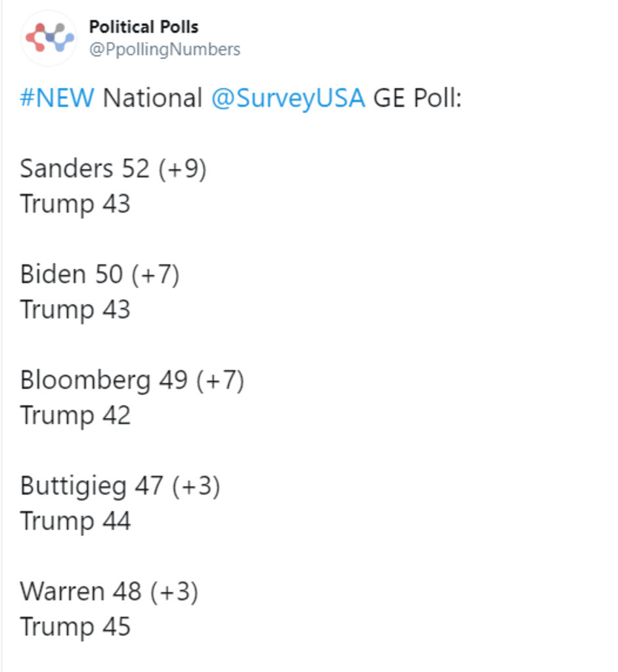Click the @PpollingNumbers handle
618x672 pixels.
click(164, 50)
